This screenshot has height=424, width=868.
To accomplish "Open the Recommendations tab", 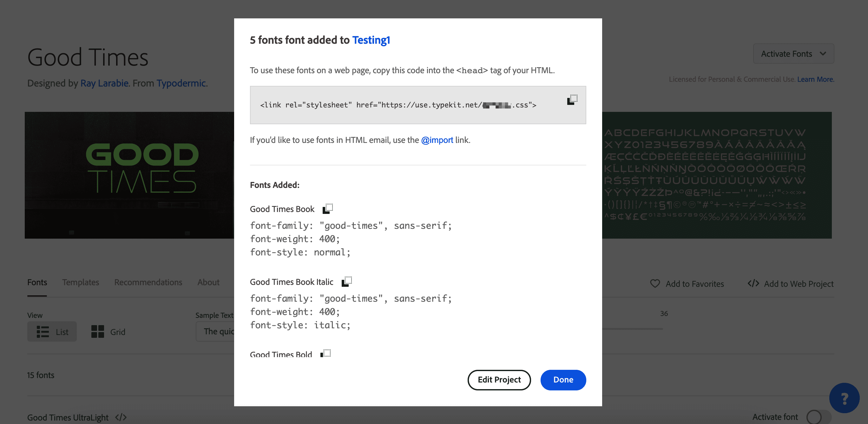I will 148,282.
